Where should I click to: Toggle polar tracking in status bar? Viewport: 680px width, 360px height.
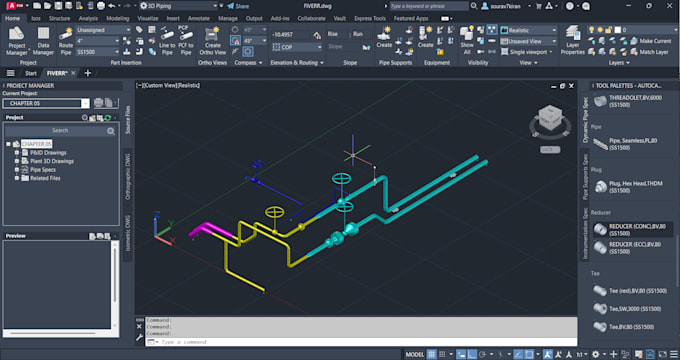pyautogui.click(x=482, y=354)
